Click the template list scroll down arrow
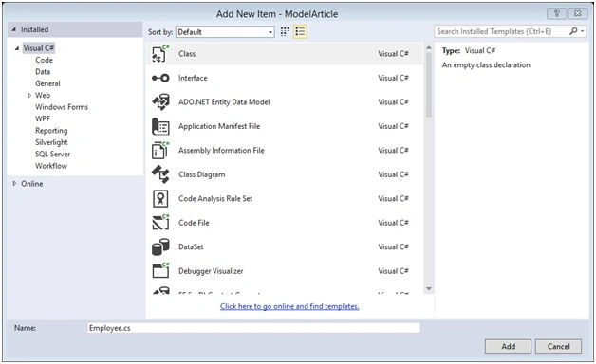The image size is (596, 364). (429, 289)
